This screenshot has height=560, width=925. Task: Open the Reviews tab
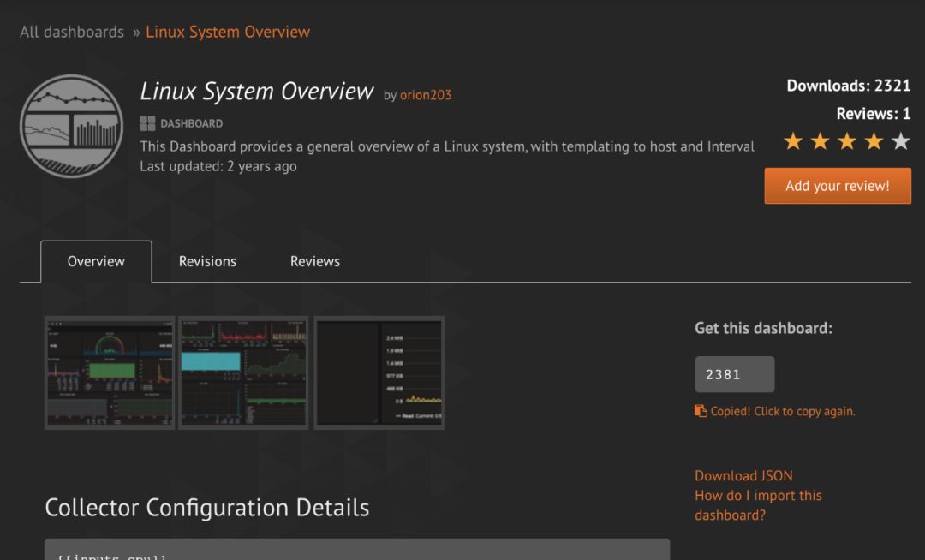click(315, 261)
